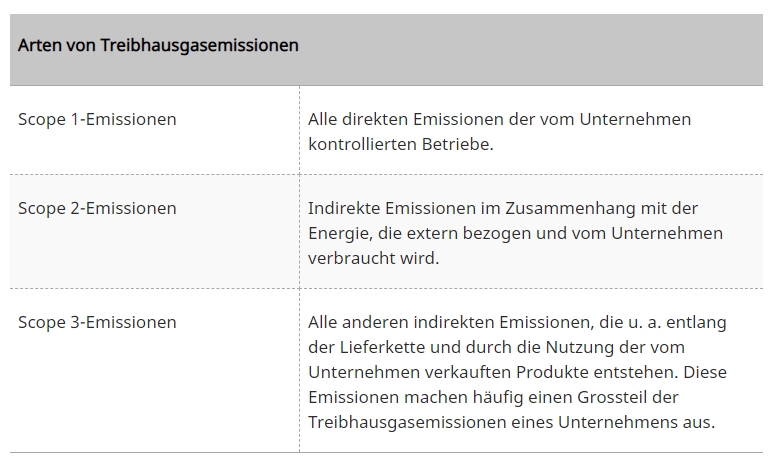
Task: Click the words 'eines Unternehmens aus'
Action: click(616, 422)
